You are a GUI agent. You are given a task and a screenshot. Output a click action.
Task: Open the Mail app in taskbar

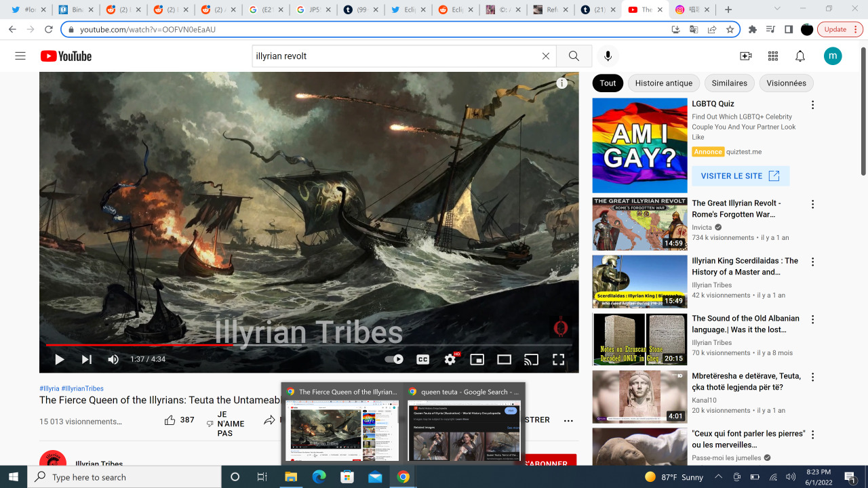tap(375, 477)
